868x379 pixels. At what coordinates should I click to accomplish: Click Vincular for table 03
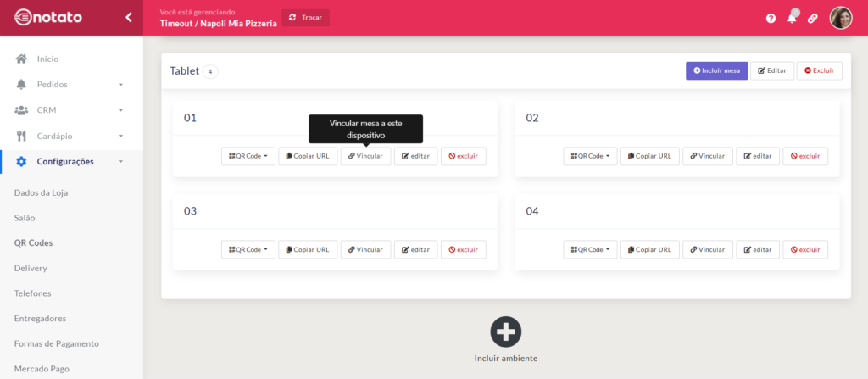(365, 249)
